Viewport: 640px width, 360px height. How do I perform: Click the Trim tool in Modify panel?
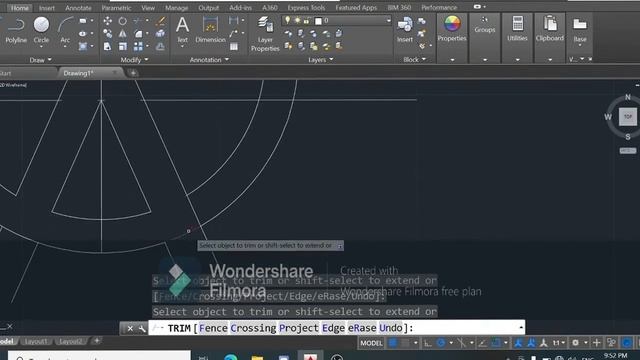pyautogui.click(x=138, y=21)
